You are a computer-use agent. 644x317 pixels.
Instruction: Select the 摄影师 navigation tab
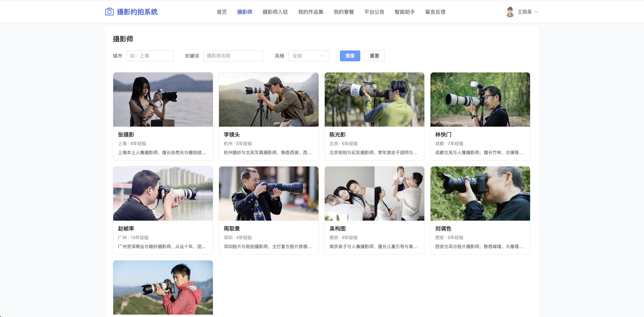[245, 12]
